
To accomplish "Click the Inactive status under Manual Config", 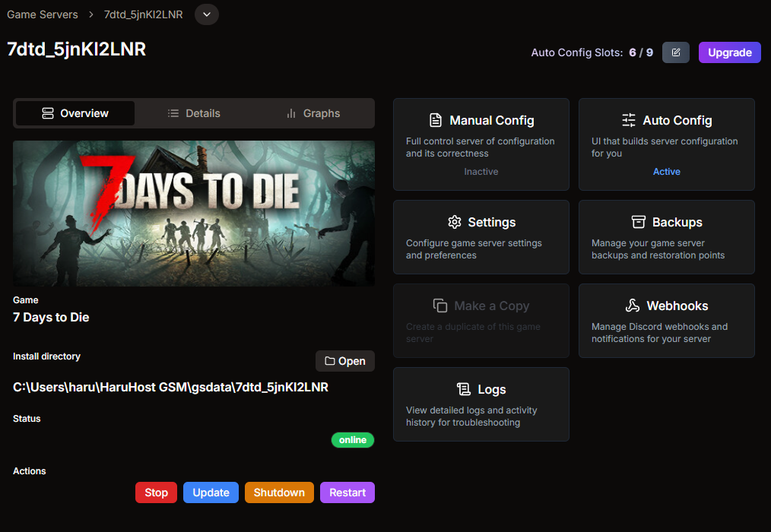I will [x=481, y=172].
